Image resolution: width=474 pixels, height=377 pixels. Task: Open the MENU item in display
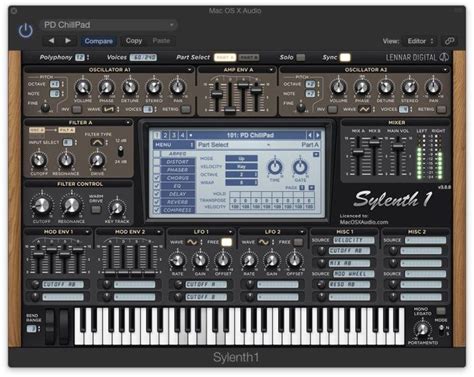(x=174, y=145)
